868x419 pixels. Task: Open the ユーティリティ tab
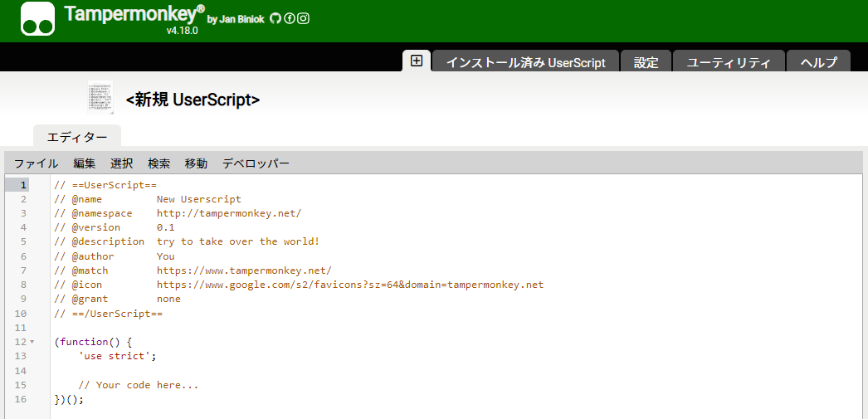(x=729, y=62)
